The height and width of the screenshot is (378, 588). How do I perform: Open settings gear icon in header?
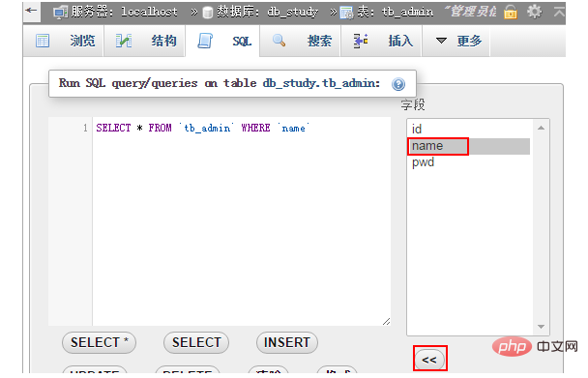click(535, 12)
